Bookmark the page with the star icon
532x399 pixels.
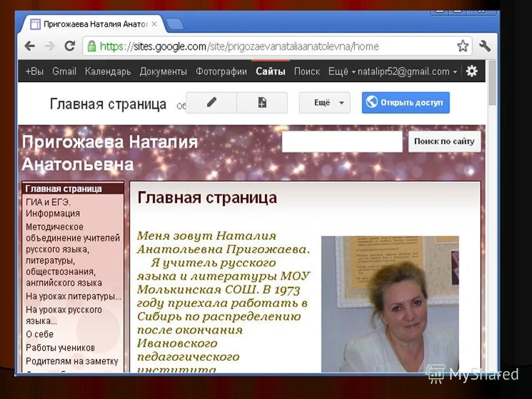(462, 47)
